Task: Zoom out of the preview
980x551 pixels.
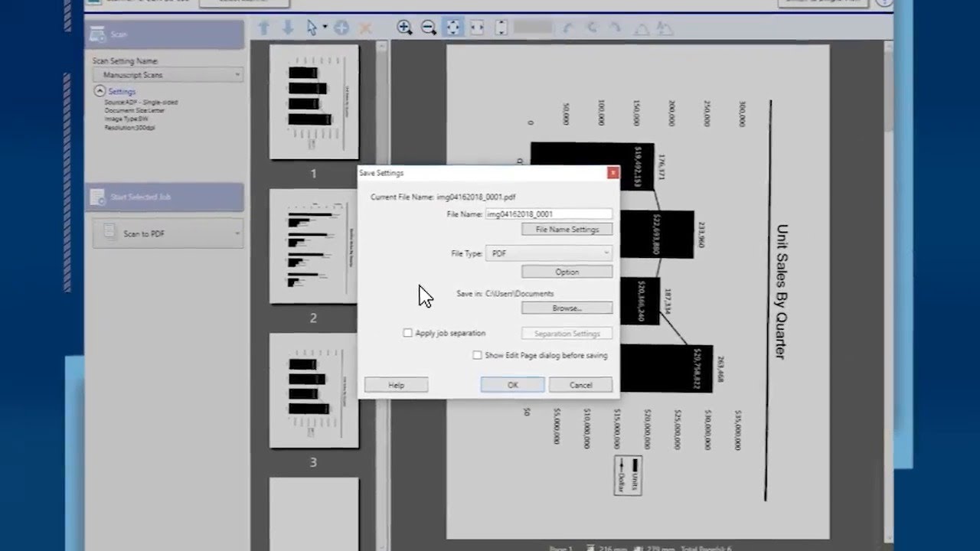Action: 429,28
